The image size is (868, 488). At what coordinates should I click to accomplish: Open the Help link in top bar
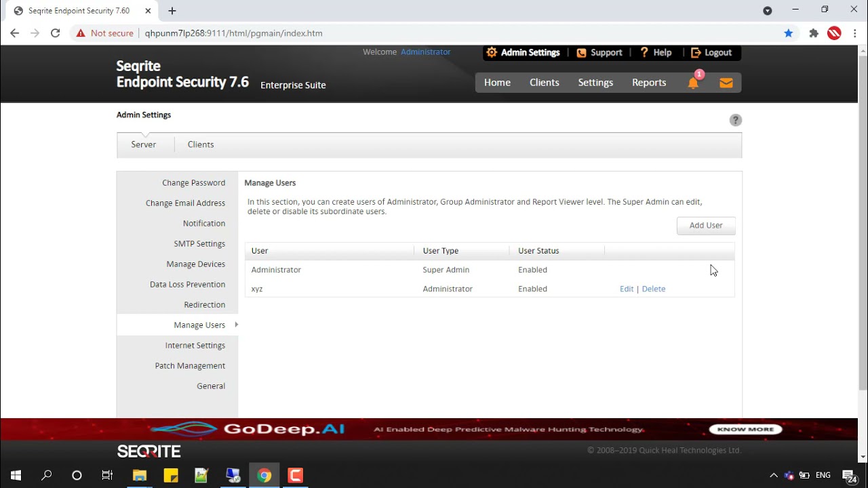(656, 52)
